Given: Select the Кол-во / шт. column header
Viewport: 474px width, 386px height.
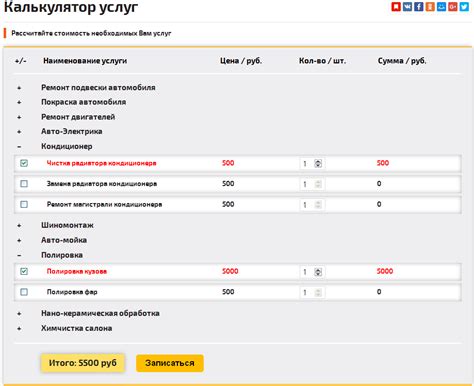Looking at the screenshot, I should point(322,61).
